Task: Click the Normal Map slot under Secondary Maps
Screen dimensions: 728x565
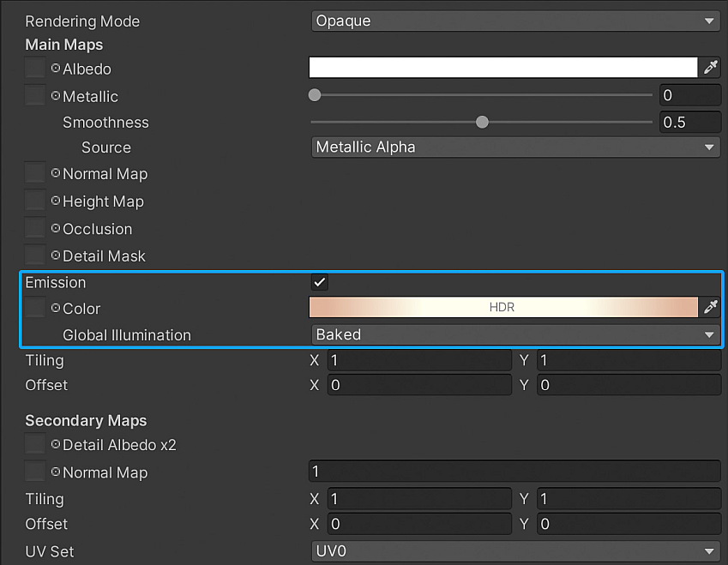Action: point(33,472)
